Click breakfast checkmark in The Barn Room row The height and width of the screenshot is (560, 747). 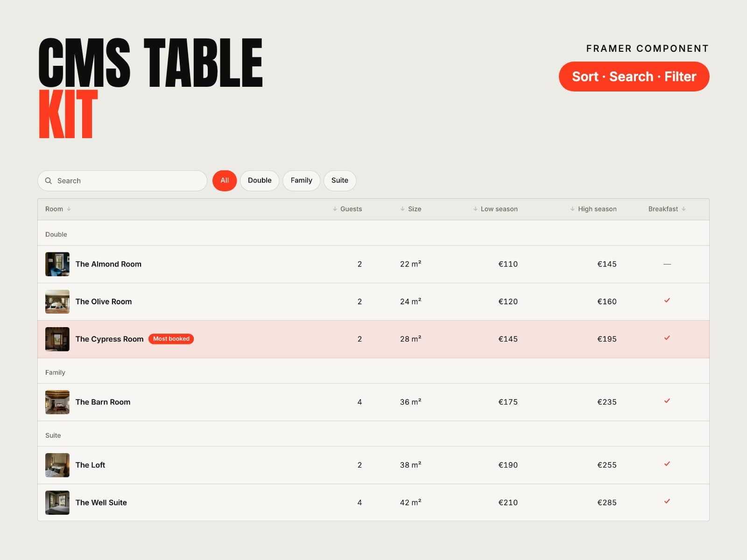[x=667, y=401]
